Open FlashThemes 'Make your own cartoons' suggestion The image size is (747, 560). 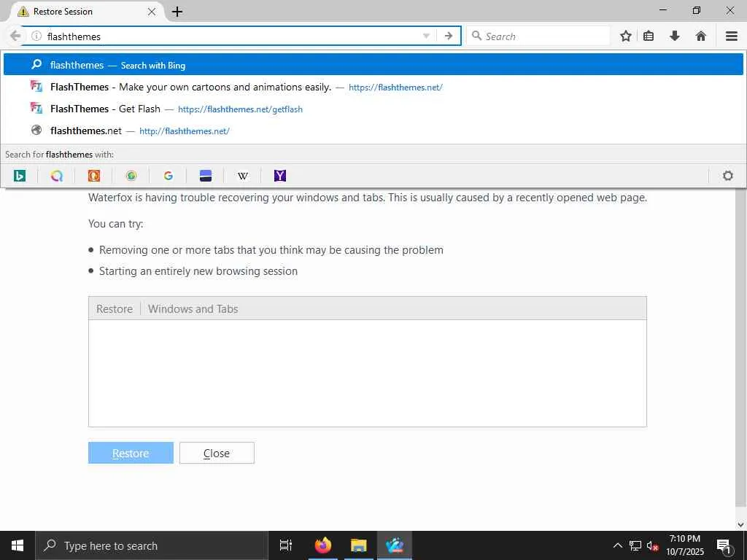tap(373, 87)
